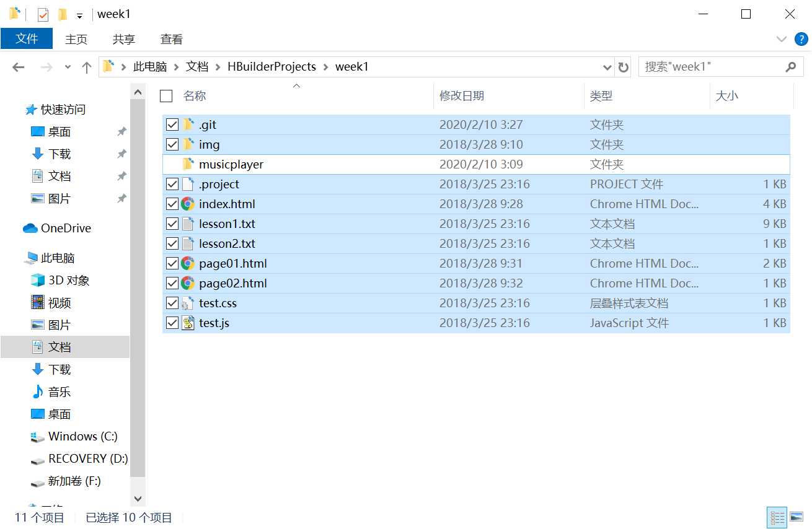Click HBuilderProjects breadcrumb in address bar
The width and height of the screenshot is (812, 529).
[x=271, y=67]
